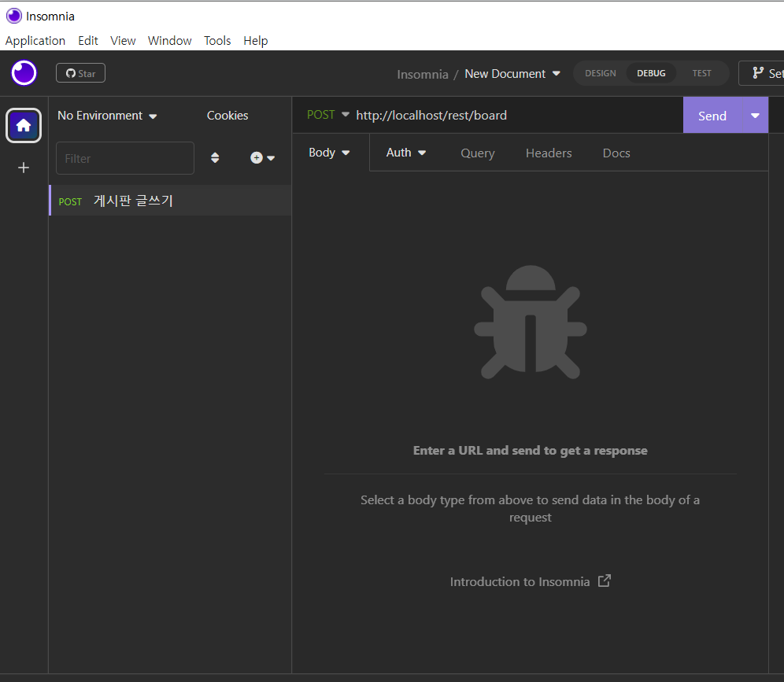Select the 게시판 글쓰기 POST request

click(170, 201)
